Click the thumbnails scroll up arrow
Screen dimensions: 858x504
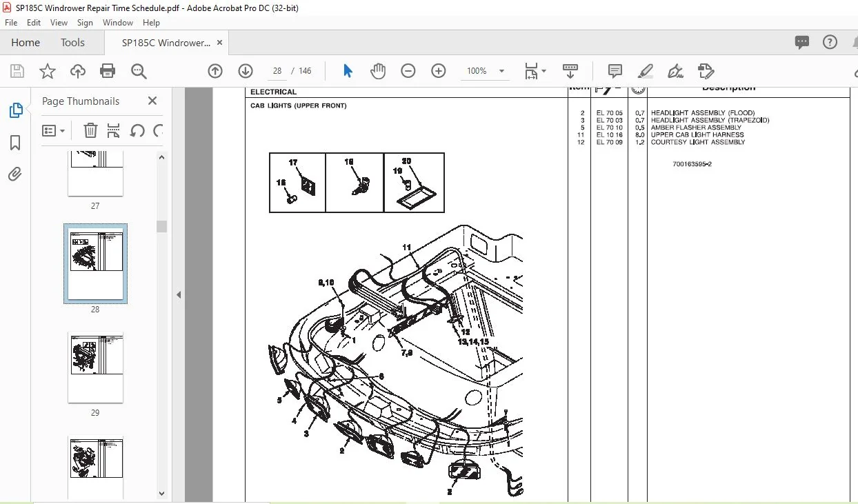tap(161, 157)
